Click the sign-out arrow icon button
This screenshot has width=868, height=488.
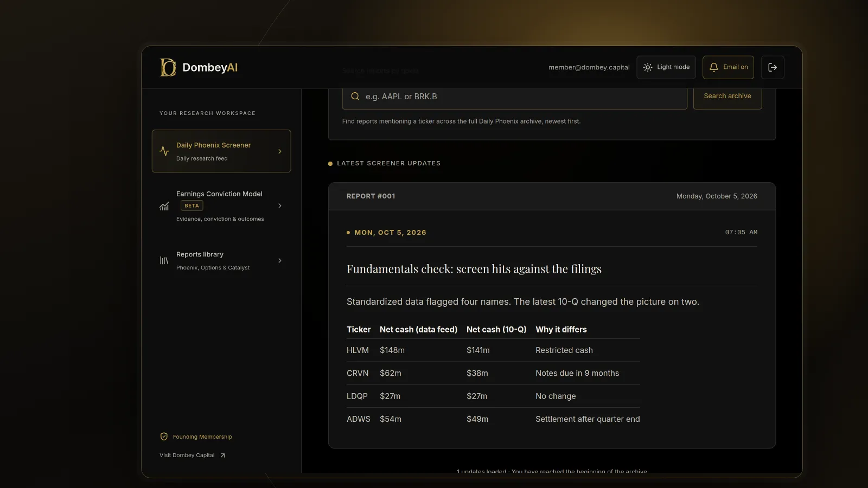tap(773, 67)
